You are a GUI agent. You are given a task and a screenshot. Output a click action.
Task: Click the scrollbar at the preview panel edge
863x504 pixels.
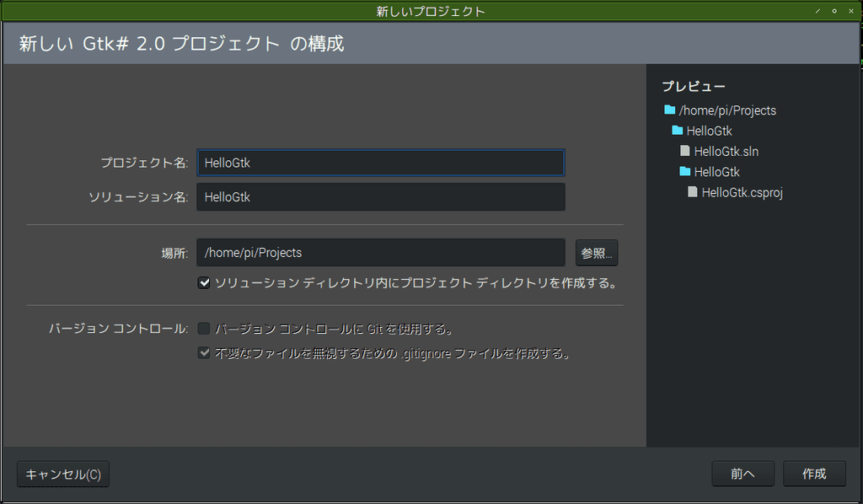coord(859,253)
